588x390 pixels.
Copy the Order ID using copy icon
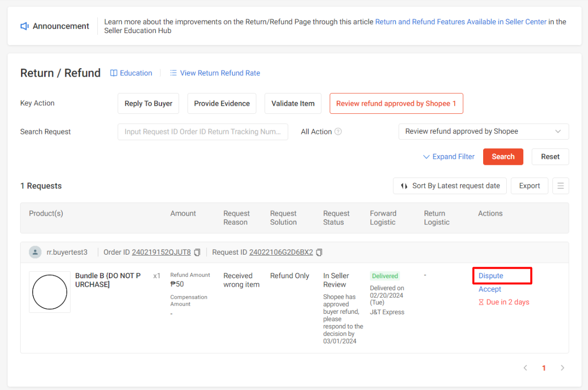click(197, 252)
